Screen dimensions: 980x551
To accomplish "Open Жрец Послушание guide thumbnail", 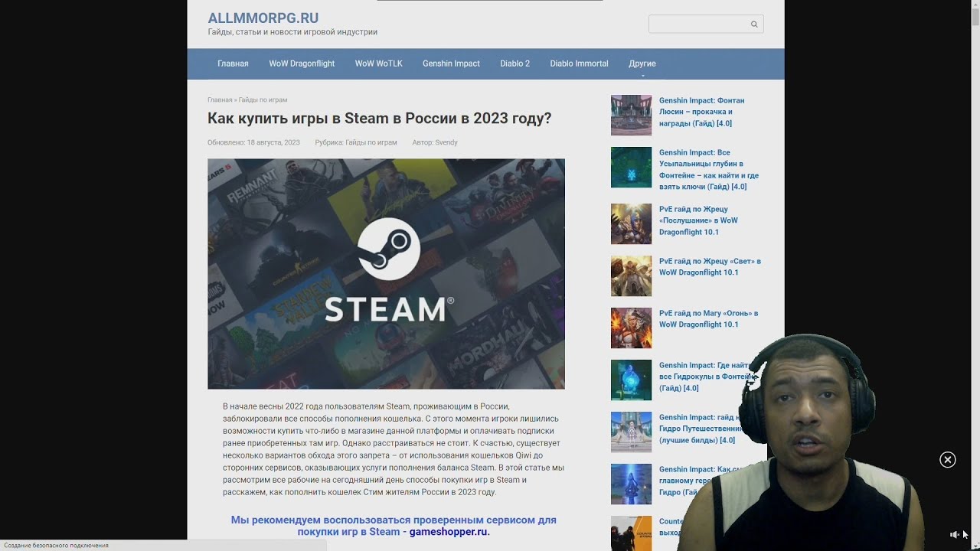I will (631, 223).
